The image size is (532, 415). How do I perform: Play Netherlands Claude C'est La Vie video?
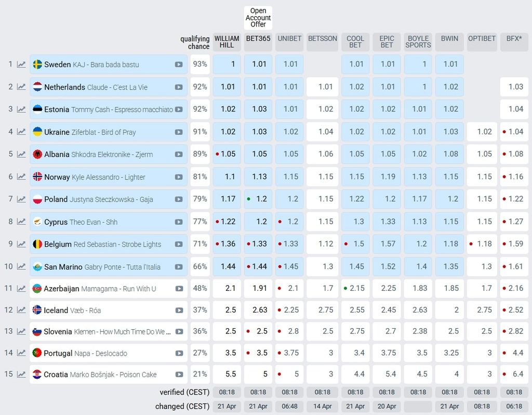pos(179,87)
